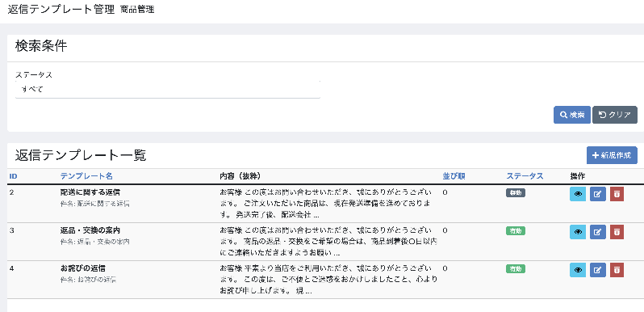Create a new template with 新規作成
Image resolution: width=644 pixels, height=312 pixels.
tap(612, 155)
